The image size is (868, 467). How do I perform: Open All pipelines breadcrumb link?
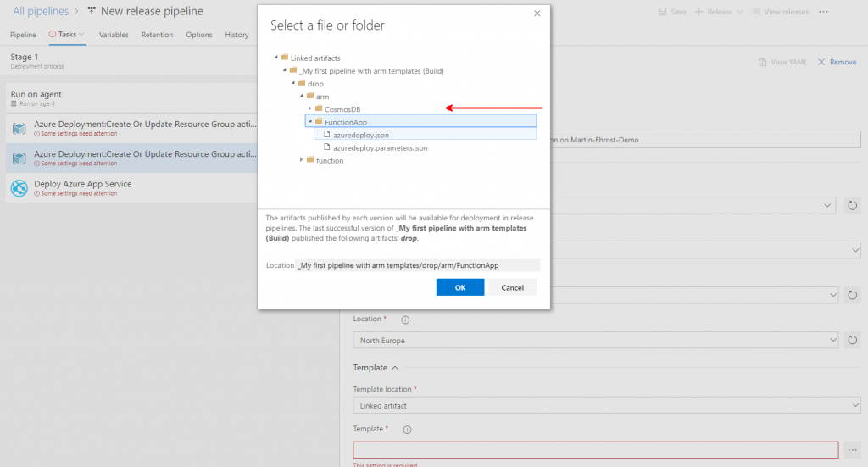pyautogui.click(x=41, y=11)
